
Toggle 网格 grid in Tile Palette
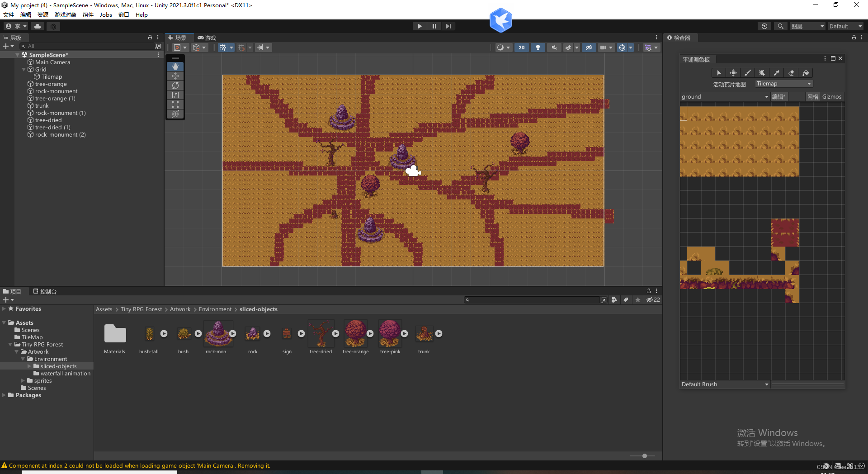(x=813, y=97)
